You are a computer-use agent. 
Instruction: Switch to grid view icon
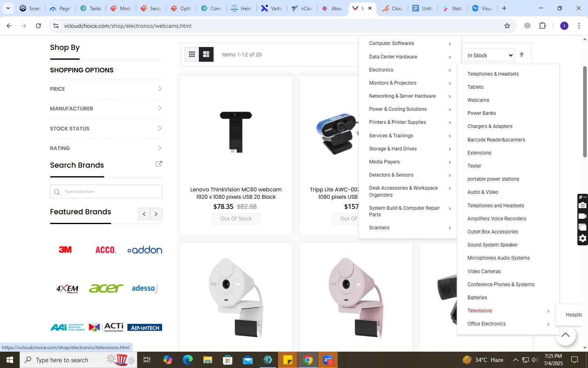pos(192,54)
